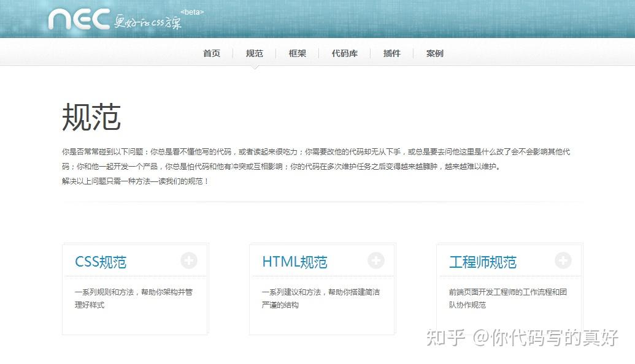Click the 工程师规范 card description text

pyautogui.click(x=508, y=298)
